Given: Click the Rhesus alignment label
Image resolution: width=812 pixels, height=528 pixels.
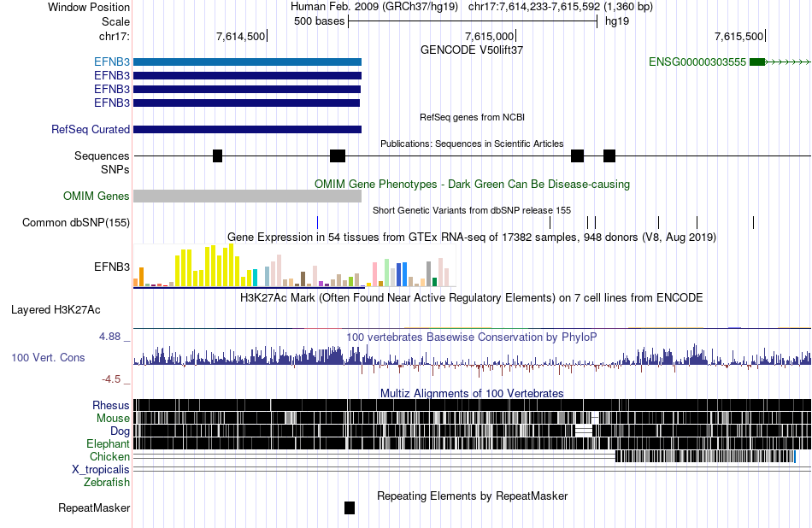Looking at the screenshot, I should tap(111, 405).
